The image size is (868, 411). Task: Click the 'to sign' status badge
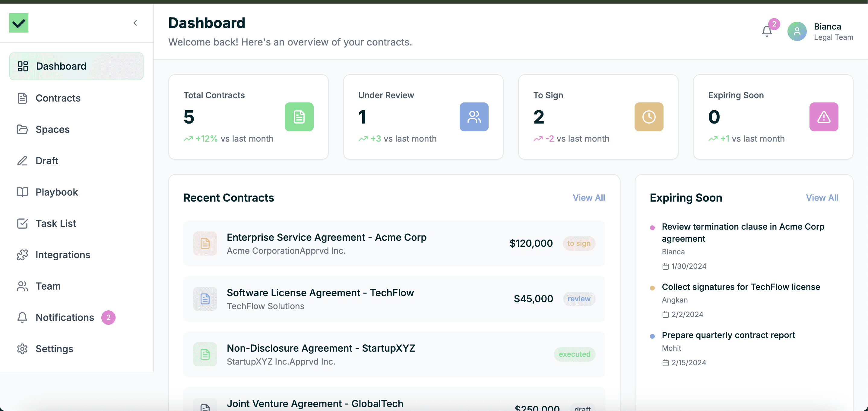pyautogui.click(x=578, y=243)
